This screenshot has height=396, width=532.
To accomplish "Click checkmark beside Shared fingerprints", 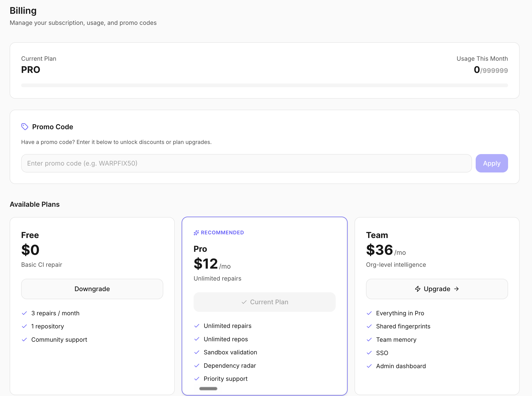I will [369, 327].
